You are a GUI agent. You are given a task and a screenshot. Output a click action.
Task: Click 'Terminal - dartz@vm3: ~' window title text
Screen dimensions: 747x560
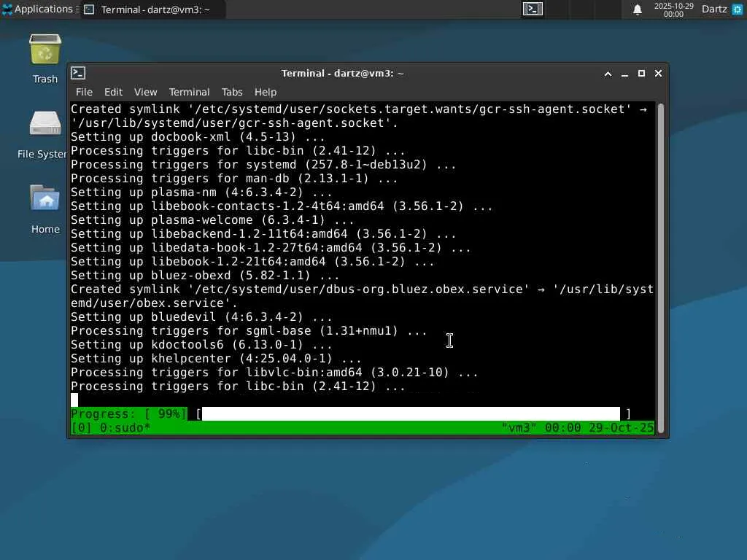tap(342, 74)
